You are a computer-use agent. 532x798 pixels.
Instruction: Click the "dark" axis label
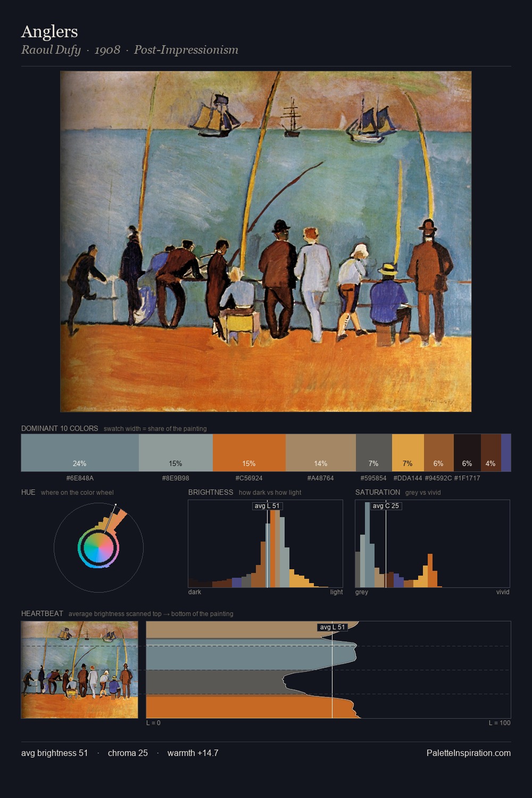tap(195, 592)
